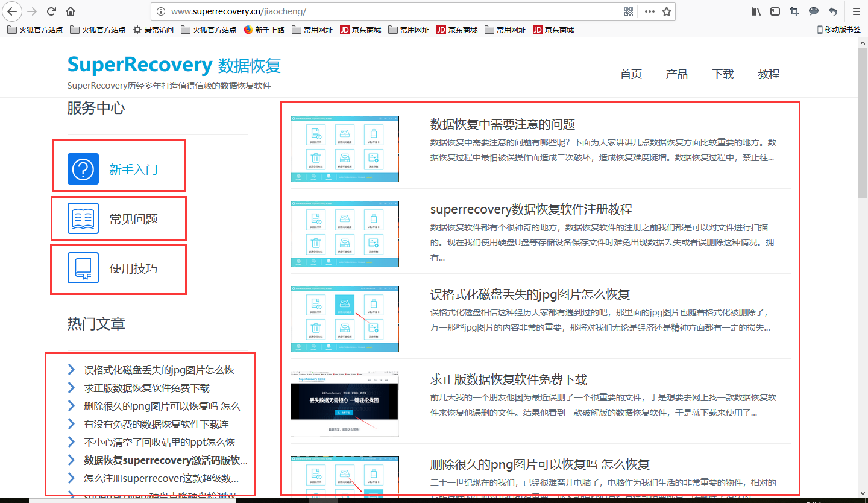Screen dimensions: 868x503
Task: Open main-list article 求正版数据恢复软件免费下载
Action: point(509,379)
